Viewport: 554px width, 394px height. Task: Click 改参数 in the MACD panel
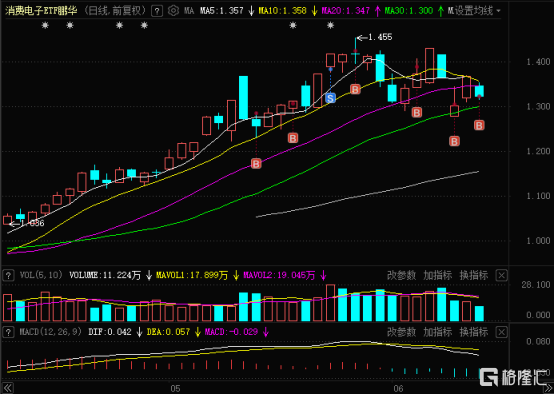401,332
